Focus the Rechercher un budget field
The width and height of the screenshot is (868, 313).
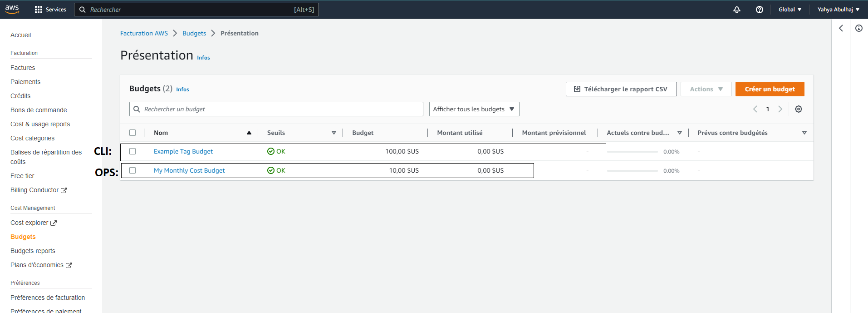tap(276, 109)
